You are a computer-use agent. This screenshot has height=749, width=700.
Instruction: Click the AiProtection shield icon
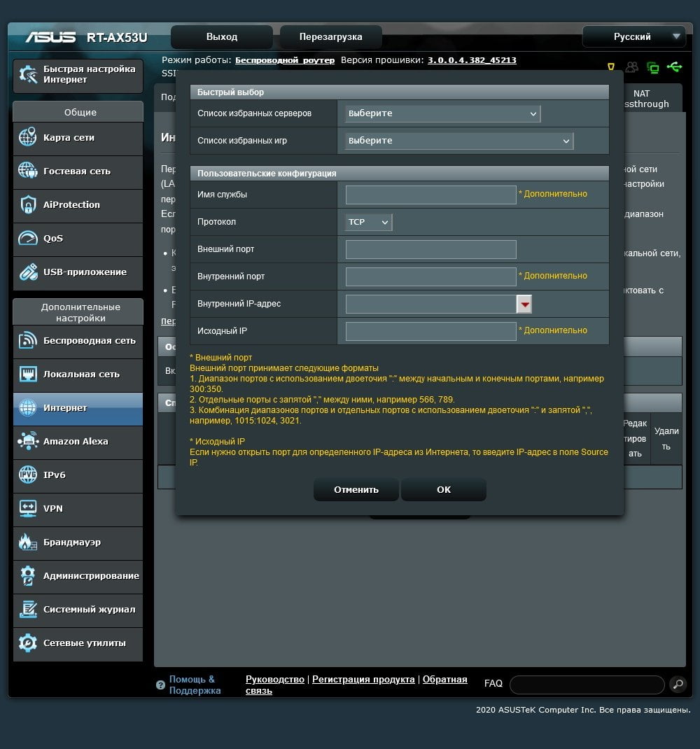coord(28,204)
